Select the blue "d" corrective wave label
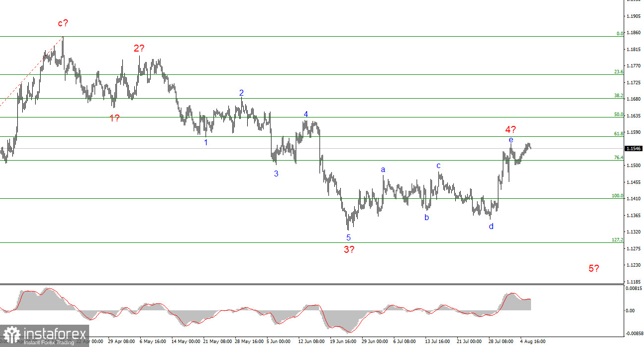This screenshot has height=347, width=644. click(491, 226)
